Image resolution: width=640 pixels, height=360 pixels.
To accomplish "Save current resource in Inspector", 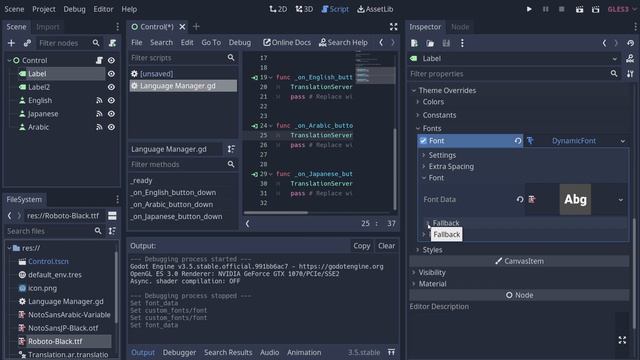I will [x=446, y=43].
